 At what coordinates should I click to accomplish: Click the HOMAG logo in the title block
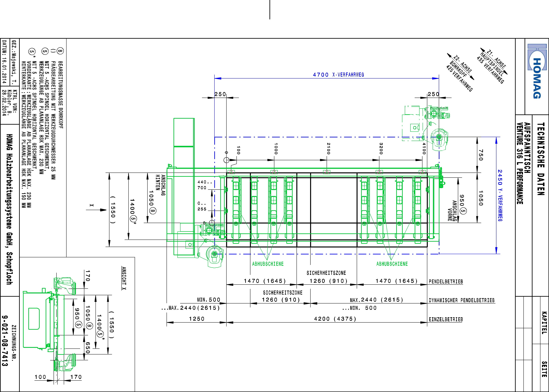tap(537, 71)
